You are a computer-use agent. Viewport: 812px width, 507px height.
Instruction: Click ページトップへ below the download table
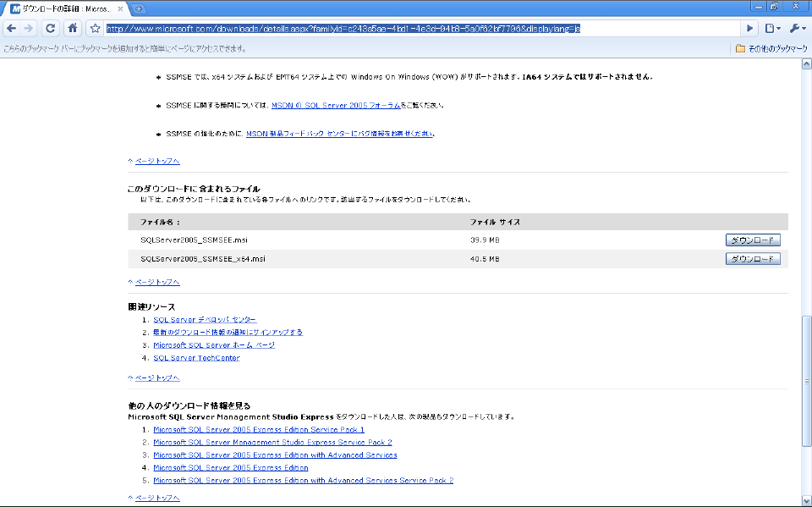157,282
